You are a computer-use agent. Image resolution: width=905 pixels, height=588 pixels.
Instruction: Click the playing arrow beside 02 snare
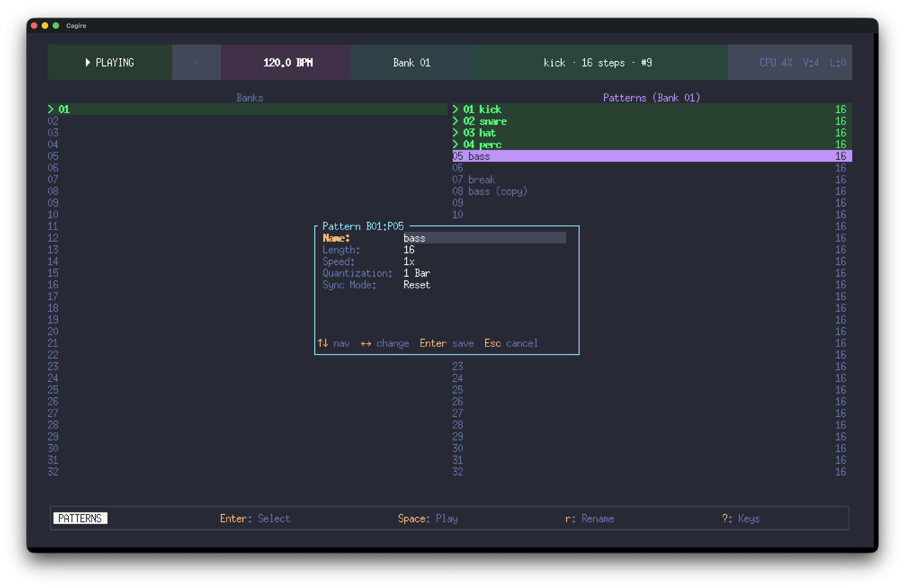[455, 121]
